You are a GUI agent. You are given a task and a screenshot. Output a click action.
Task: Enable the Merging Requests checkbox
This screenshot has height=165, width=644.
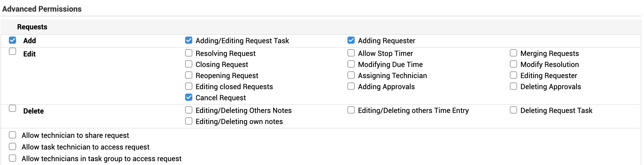[x=513, y=53]
